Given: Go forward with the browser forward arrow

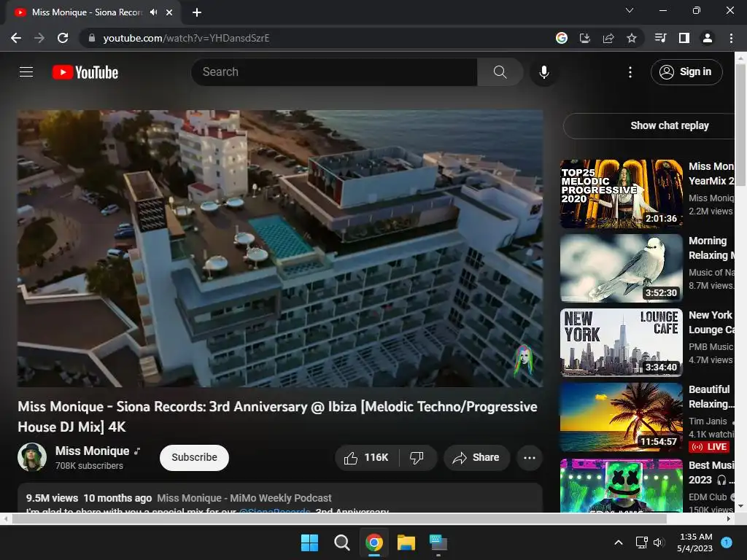Looking at the screenshot, I should click(39, 38).
